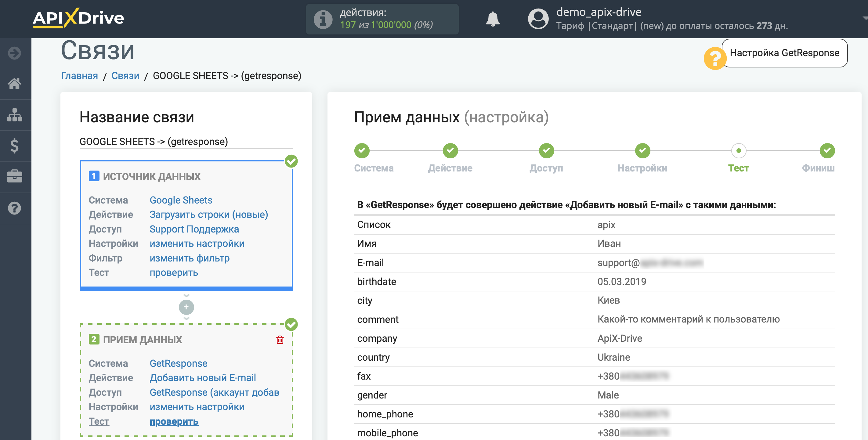Open the Настройка GetResponse help button
Screen dimensions: 868x440
pos(784,53)
